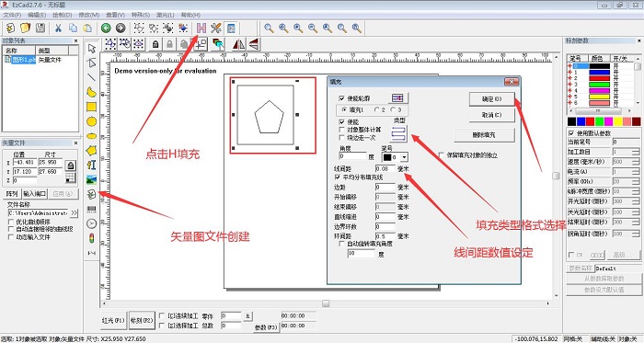Image resolution: width=644 pixels, height=343 pixels.
Task: Select the pick arrow tool
Action: click(x=91, y=49)
